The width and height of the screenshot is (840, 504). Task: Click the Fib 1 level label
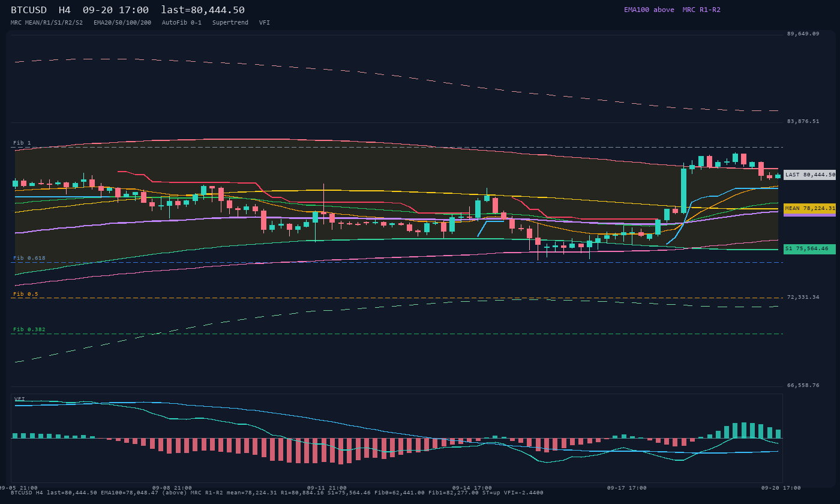[x=22, y=143]
